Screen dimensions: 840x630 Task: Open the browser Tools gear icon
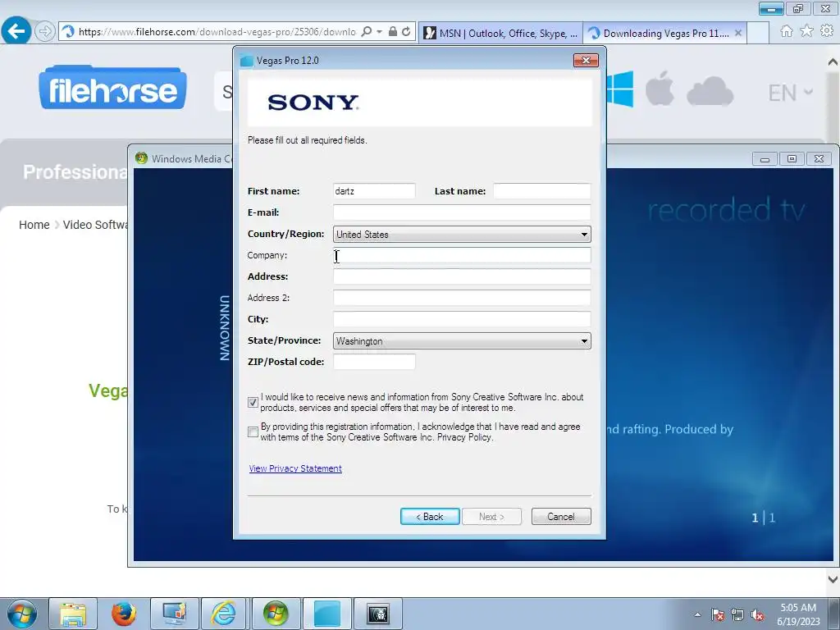click(827, 32)
